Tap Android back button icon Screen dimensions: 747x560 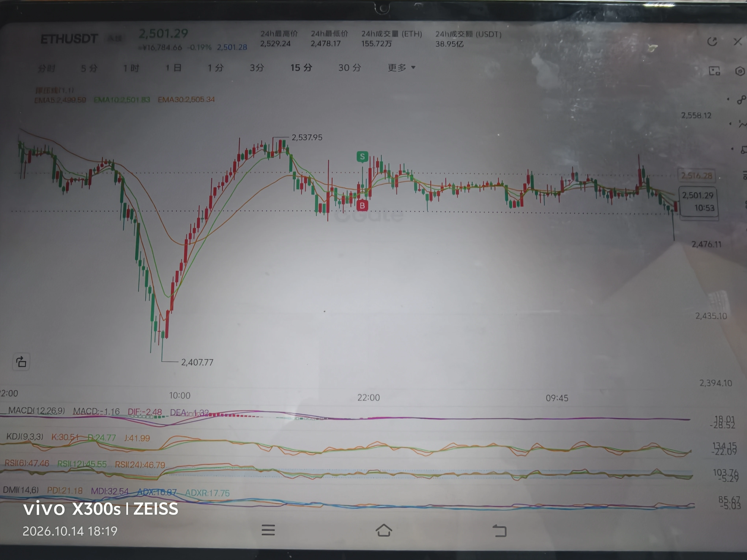tap(499, 531)
